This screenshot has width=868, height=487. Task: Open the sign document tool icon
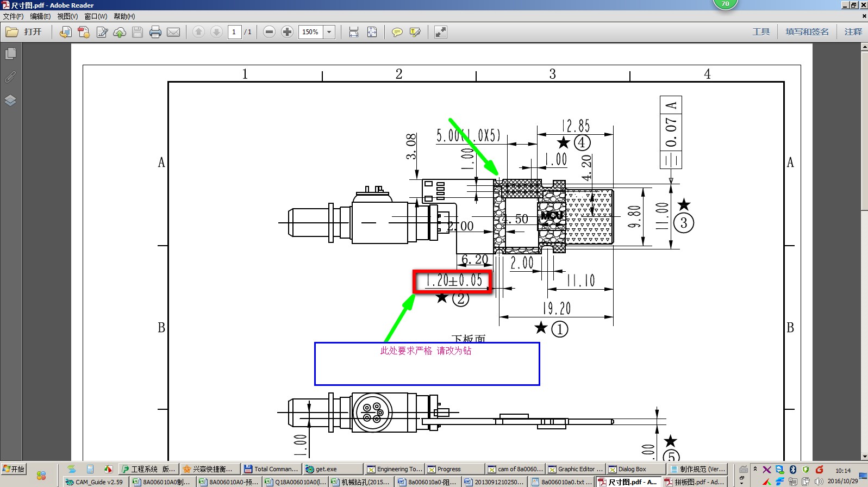point(102,32)
